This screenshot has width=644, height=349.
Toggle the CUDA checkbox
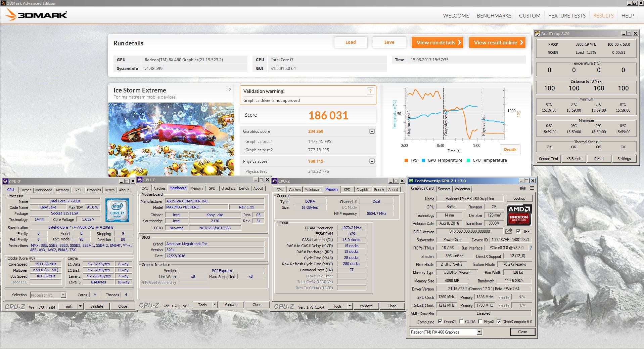tap(461, 321)
